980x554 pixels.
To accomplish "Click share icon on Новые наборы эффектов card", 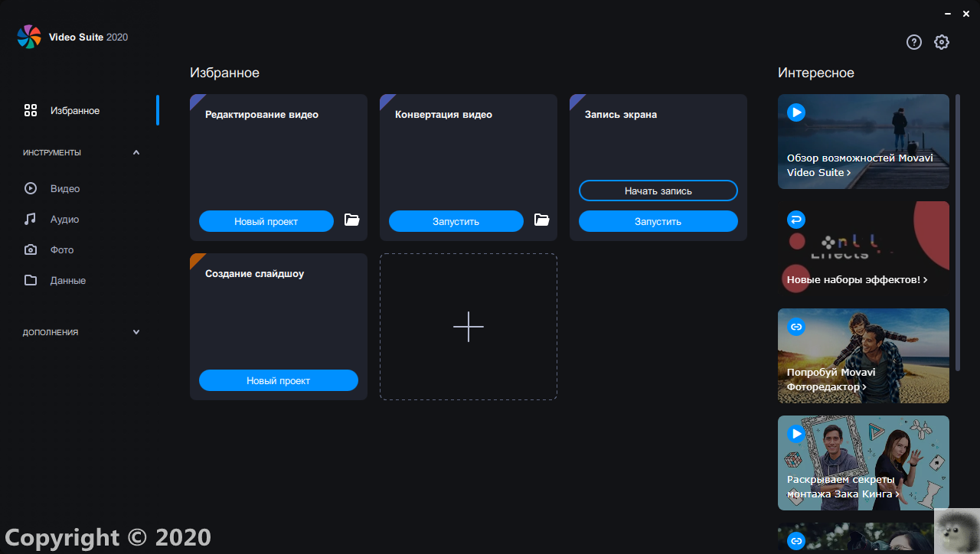I will pyautogui.click(x=796, y=220).
